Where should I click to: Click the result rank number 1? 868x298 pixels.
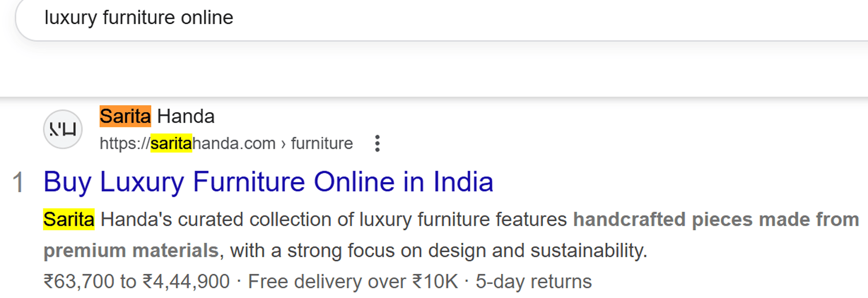18,182
